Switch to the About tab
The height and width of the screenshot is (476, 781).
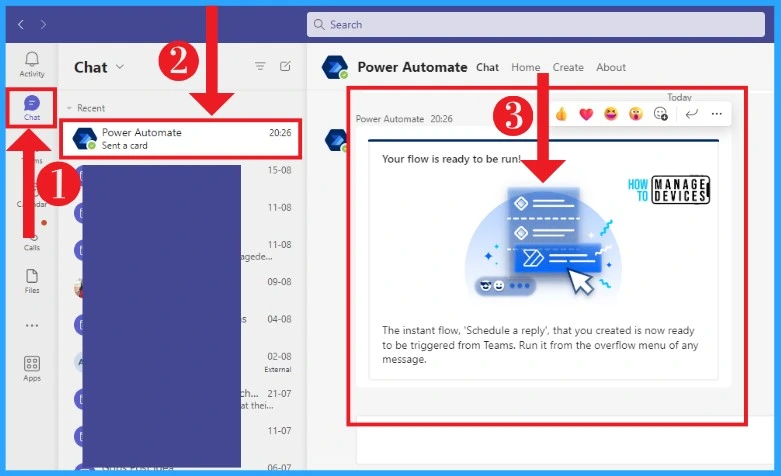click(x=611, y=67)
